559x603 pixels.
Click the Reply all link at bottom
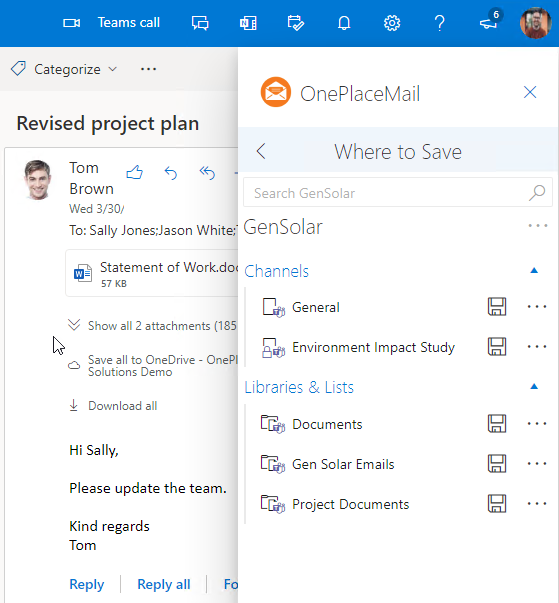[164, 584]
